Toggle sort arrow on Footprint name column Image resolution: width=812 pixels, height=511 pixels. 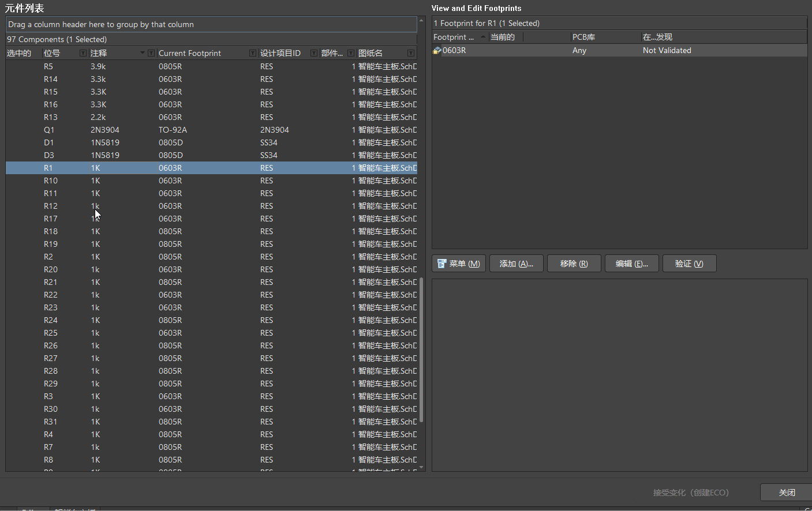[x=483, y=37]
